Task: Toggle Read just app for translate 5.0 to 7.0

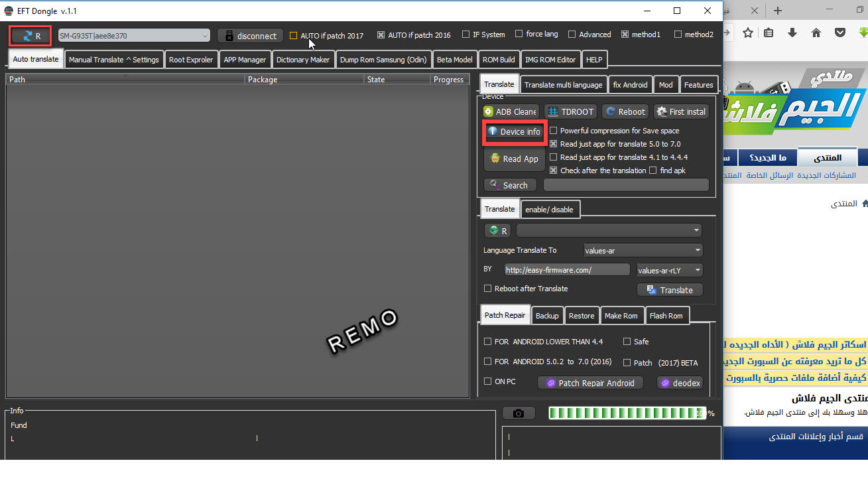Action: point(554,144)
